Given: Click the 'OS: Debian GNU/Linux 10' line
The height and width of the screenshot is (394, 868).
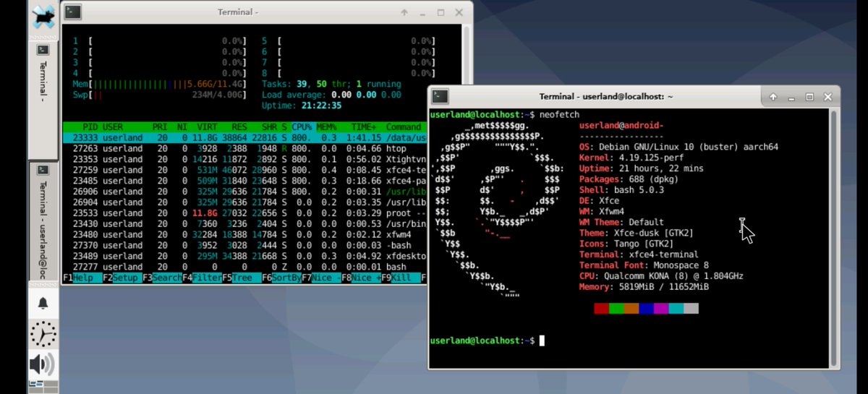Looking at the screenshot, I should click(678, 147).
